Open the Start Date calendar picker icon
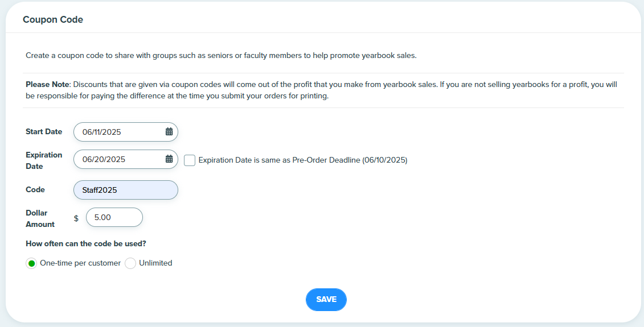Image resolution: width=644 pixels, height=327 pixels. 169,132
